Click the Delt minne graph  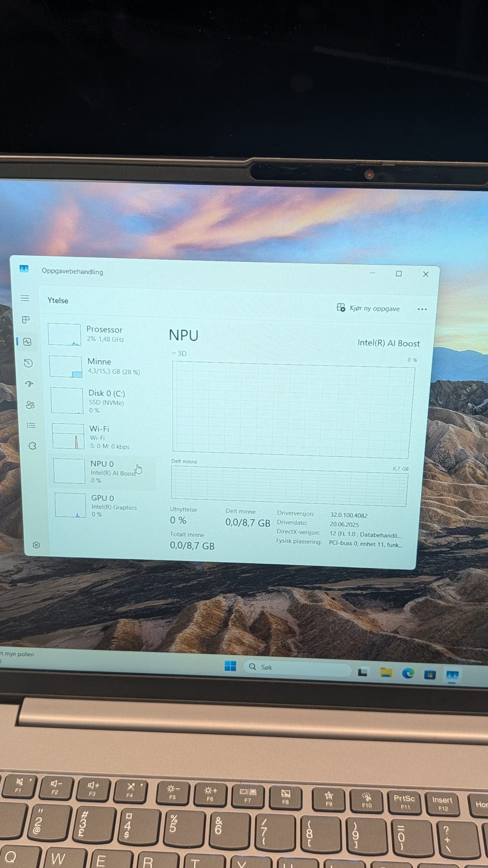tap(289, 487)
